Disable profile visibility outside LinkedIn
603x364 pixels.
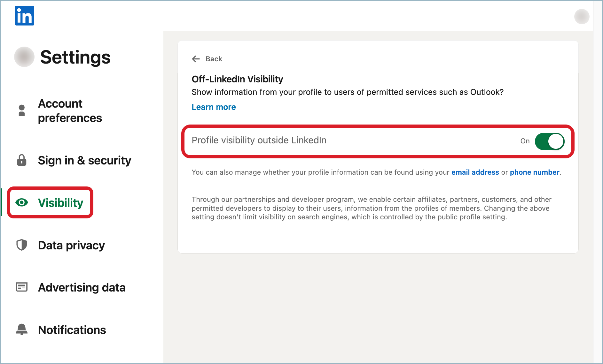(x=549, y=141)
